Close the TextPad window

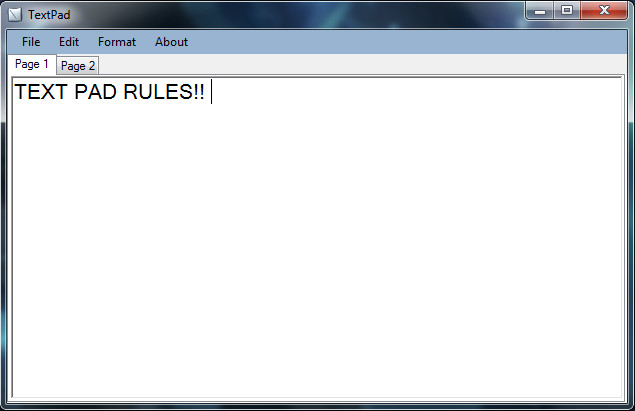(604, 11)
